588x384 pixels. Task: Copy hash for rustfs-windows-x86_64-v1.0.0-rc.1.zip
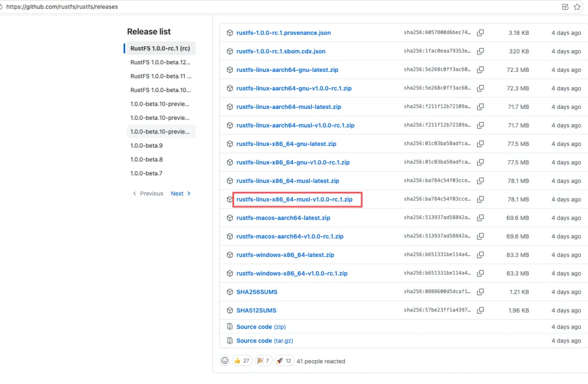click(x=480, y=273)
